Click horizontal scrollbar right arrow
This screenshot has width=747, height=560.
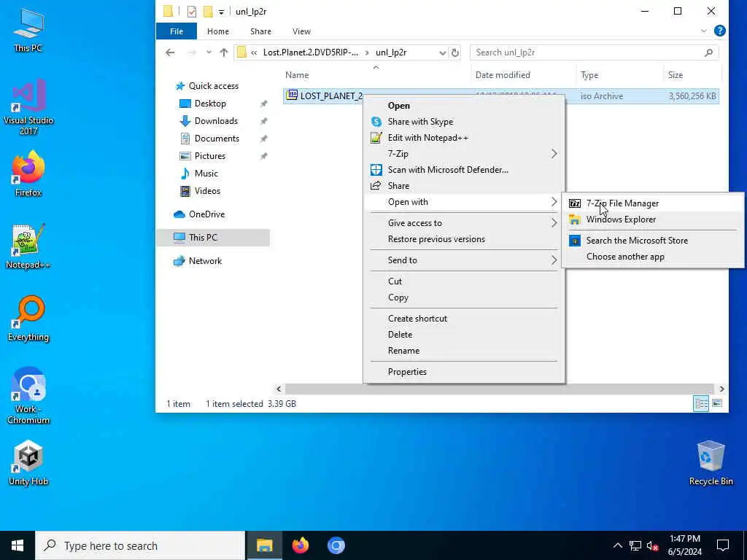pyautogui.click(x=721, y=389)
